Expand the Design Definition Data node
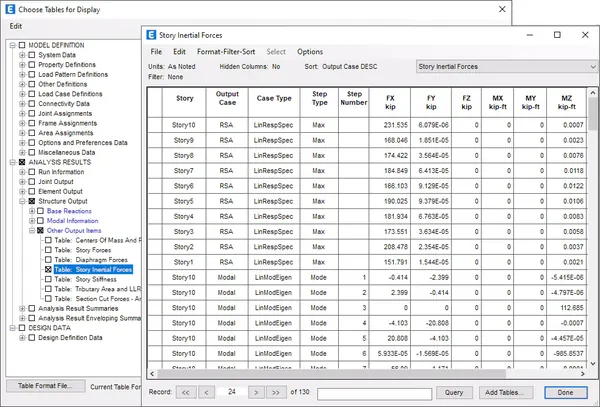Image resolution: width=600 pixels, height=407 pixels. pos(22,338)
